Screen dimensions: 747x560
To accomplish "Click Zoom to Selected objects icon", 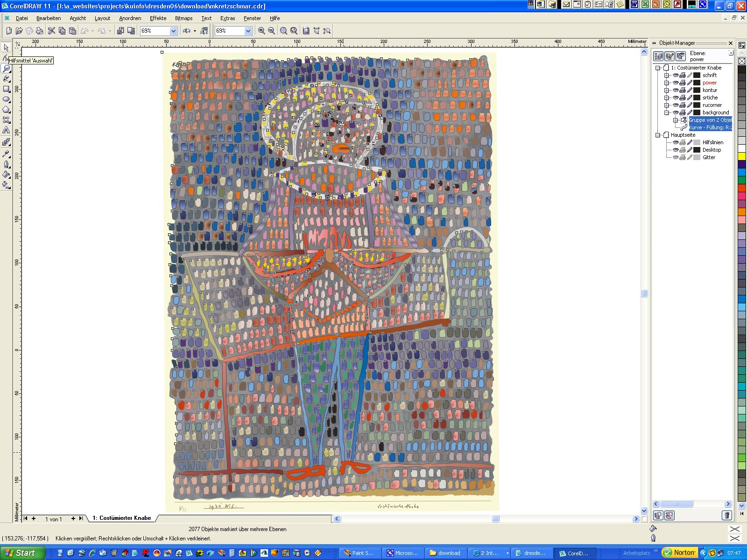I will (283, 31).
